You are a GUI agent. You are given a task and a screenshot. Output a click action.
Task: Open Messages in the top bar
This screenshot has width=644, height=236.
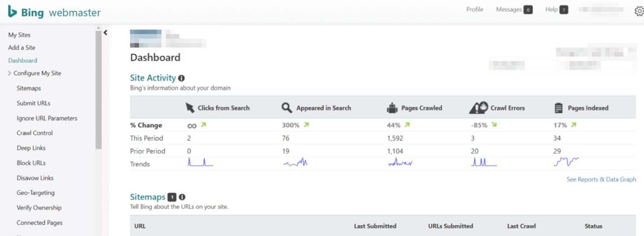click(x=509, y=9)
